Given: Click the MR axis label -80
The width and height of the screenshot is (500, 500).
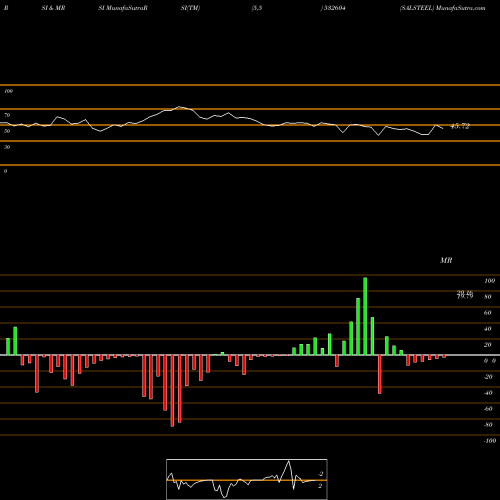Looking at the screenshot, I should click(488, 425).
